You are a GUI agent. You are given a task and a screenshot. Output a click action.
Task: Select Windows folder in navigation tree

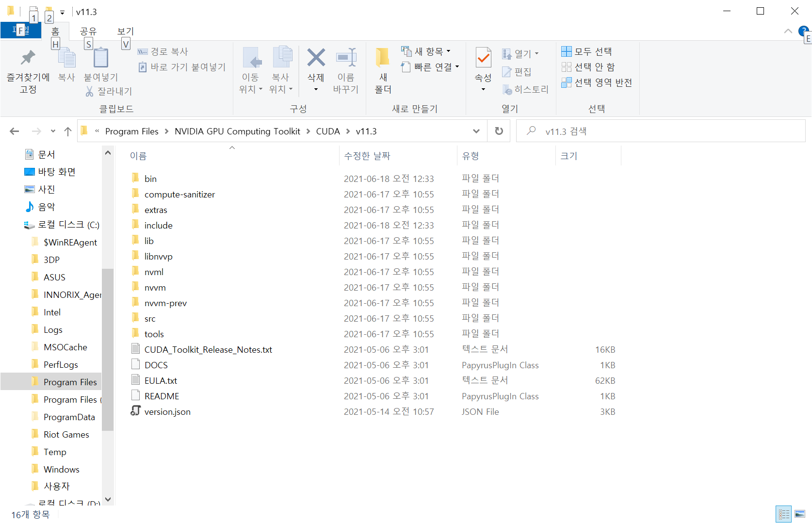tap(61, 470)
